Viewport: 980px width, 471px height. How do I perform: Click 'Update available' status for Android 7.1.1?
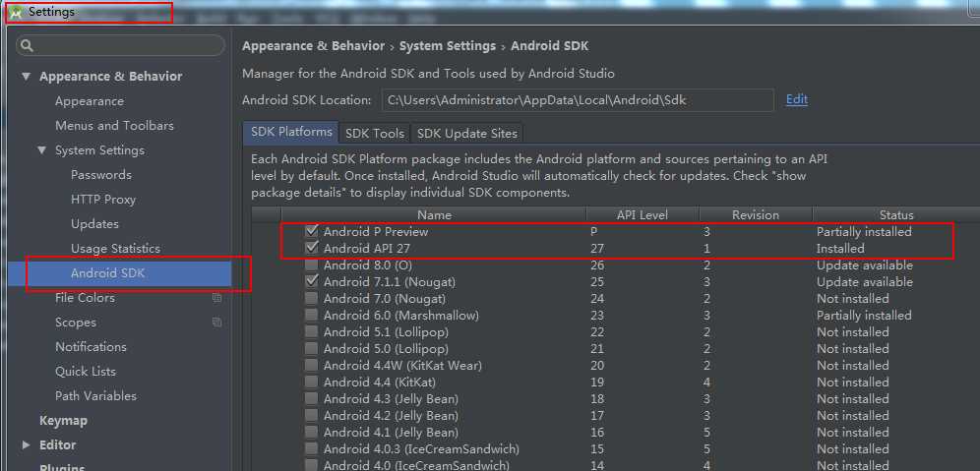point(864,282)
